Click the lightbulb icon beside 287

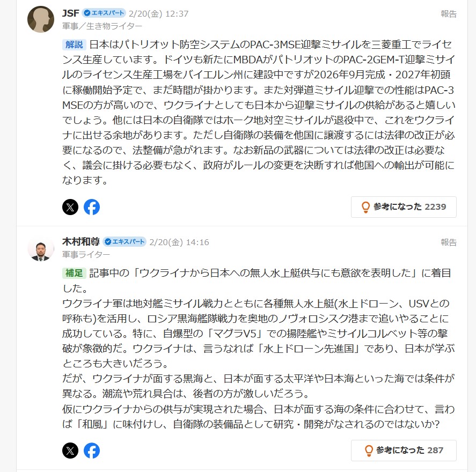[x=369, y=451]
